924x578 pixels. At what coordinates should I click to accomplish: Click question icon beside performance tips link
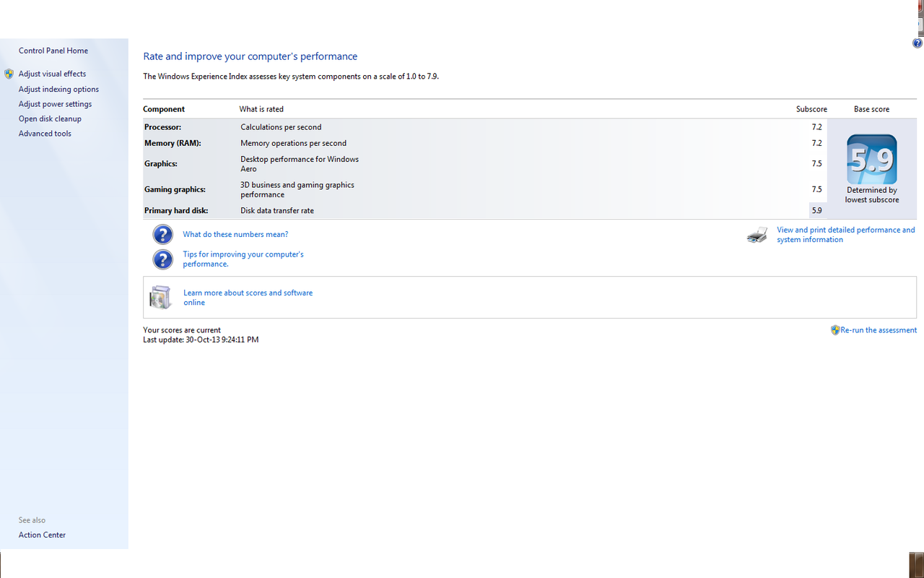[162, 259]
